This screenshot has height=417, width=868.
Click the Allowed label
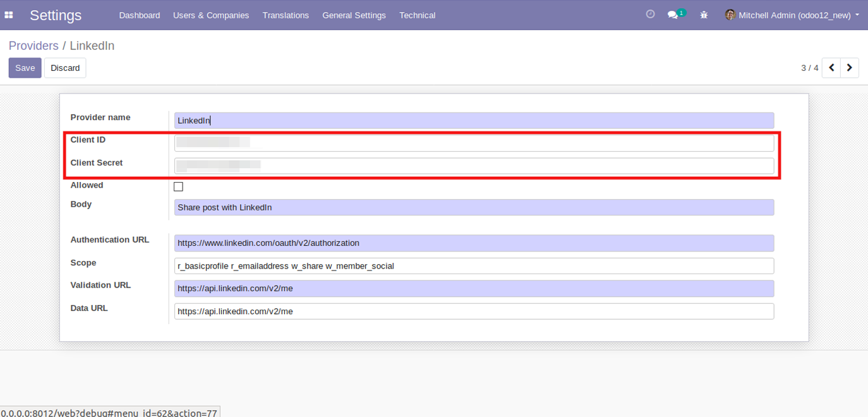[x=87, y=185]
